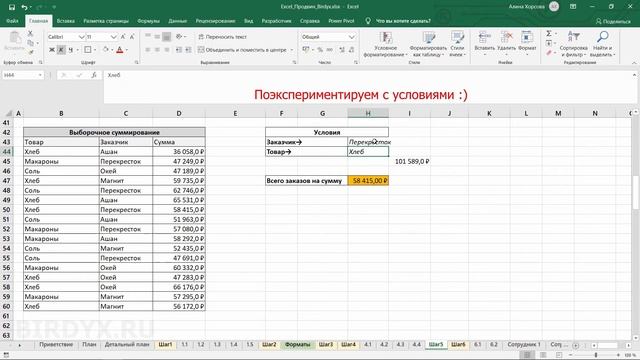Click the zoom slider in status bar

[x=596, y=355]
